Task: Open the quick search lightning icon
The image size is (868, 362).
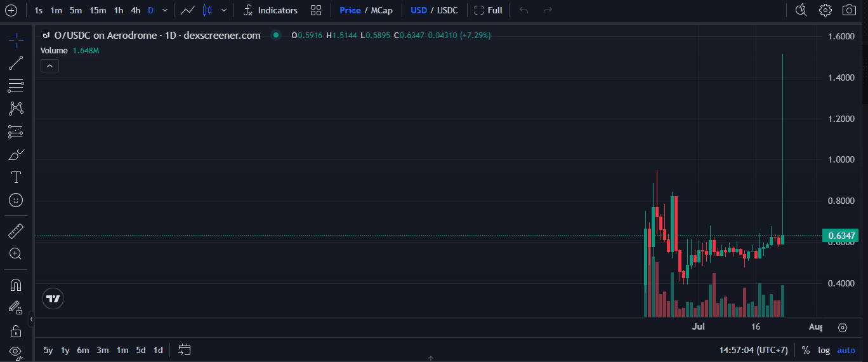Action: click(801, 10)
